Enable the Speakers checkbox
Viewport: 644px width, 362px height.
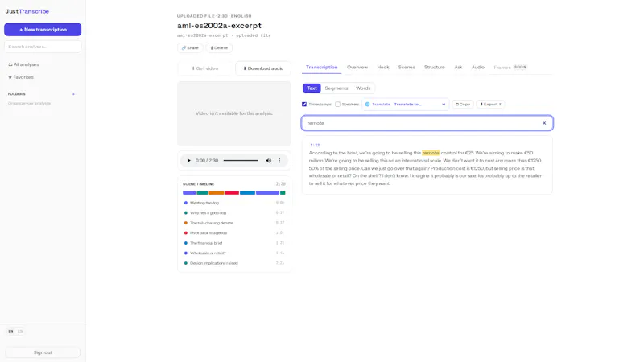(x=337, y=105)
